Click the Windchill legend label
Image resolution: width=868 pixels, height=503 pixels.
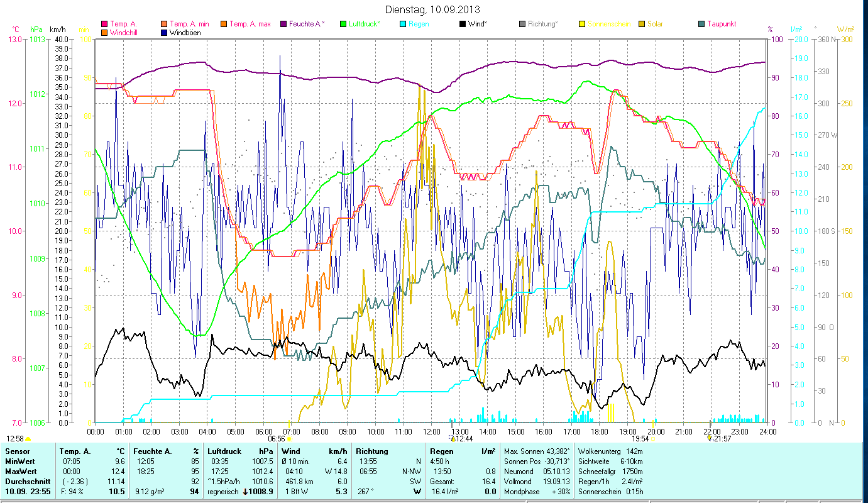click(x=124, y=32)
